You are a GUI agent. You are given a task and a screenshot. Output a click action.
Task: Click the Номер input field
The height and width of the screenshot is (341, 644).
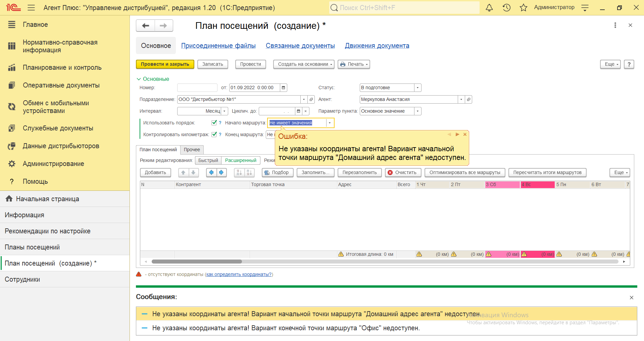click(x=197, y=88)
